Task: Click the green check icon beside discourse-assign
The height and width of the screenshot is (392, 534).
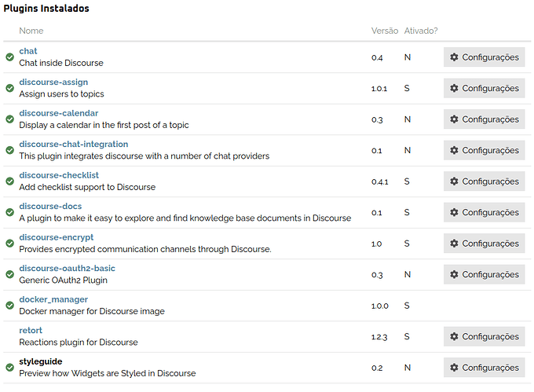Action: coord(10,88)
